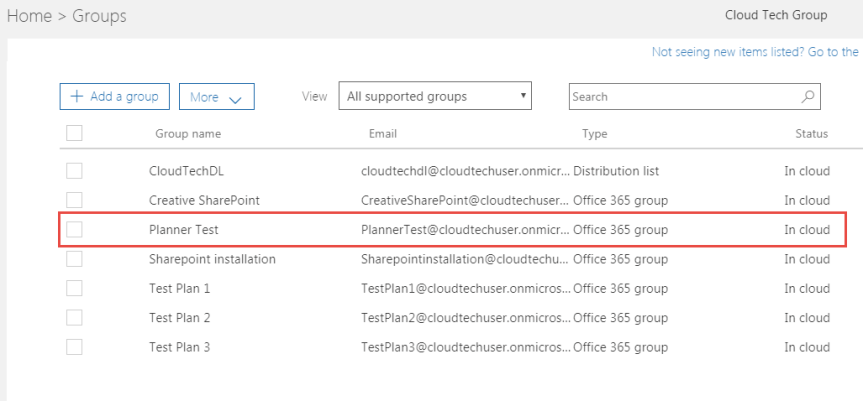The width and height of the screenshot is (863, 401).
Task: Open the More dropdown menu
Action: click(216, 97)
